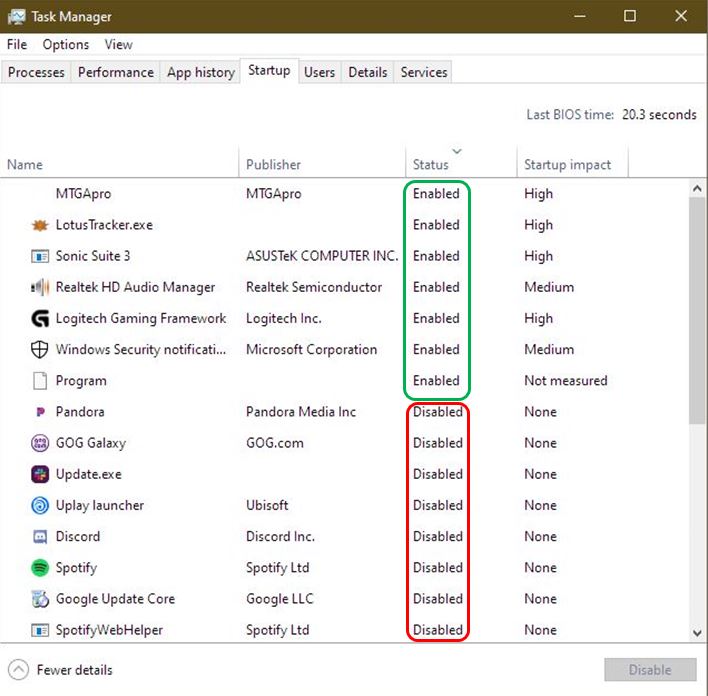Image resolution: width=708 pixels, height=696 pixels.
Task: Click the Windows Security shield icon
Action: click(x=40, y=350)
